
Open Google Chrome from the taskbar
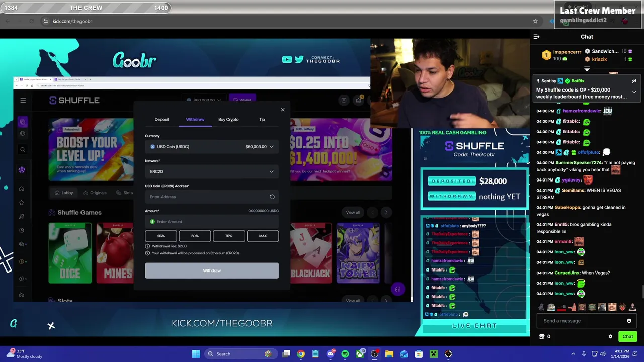click(x=301, y=354)
